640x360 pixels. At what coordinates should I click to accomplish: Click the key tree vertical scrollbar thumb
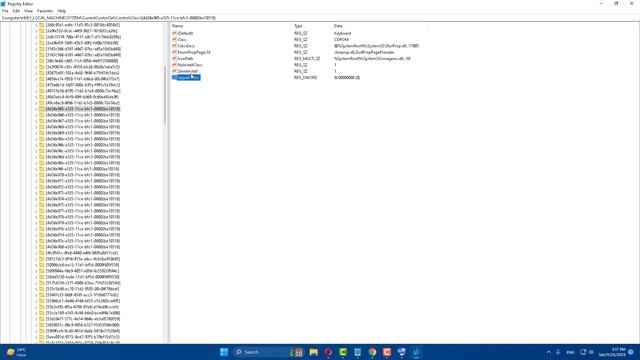point(165,95)
